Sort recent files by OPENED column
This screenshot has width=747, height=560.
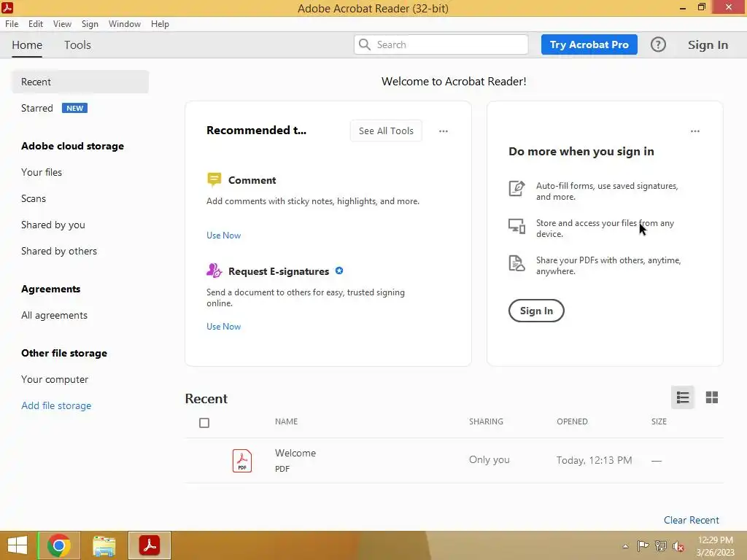click(572, 421)
